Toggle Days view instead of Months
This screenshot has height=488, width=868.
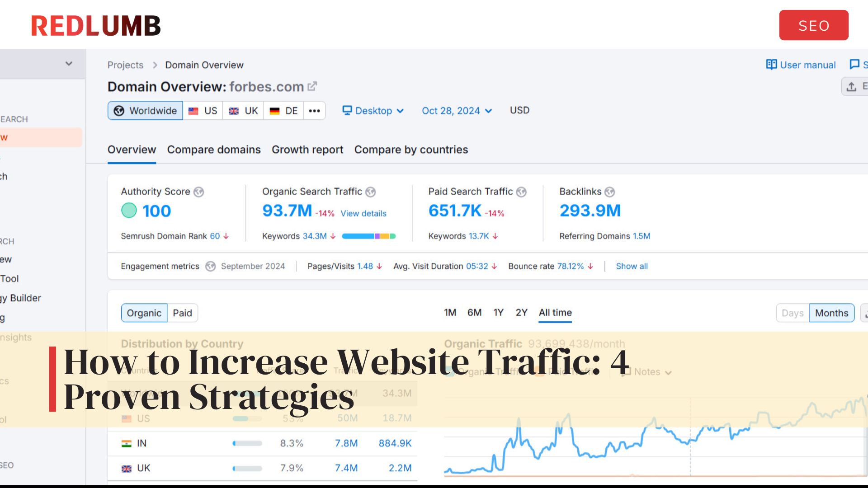pyautogui.click(x=793, y=313)
